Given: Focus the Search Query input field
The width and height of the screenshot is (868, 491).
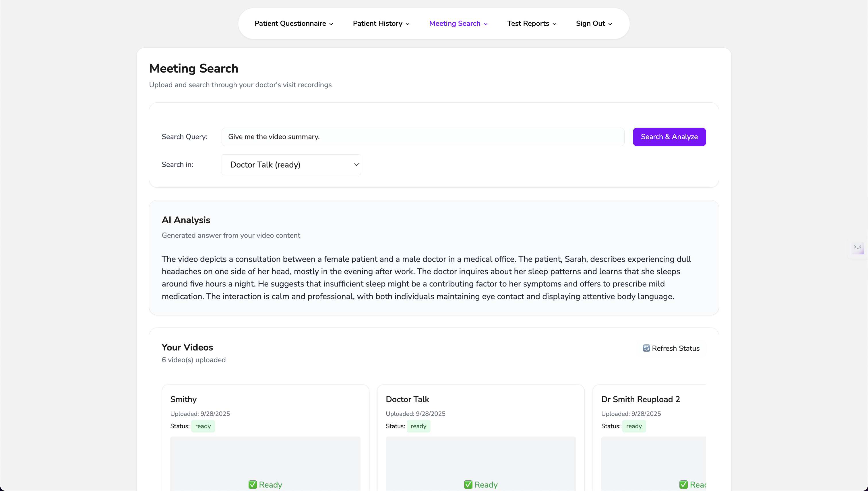Looking at the screenshot, I should click(x=423, y=137).
